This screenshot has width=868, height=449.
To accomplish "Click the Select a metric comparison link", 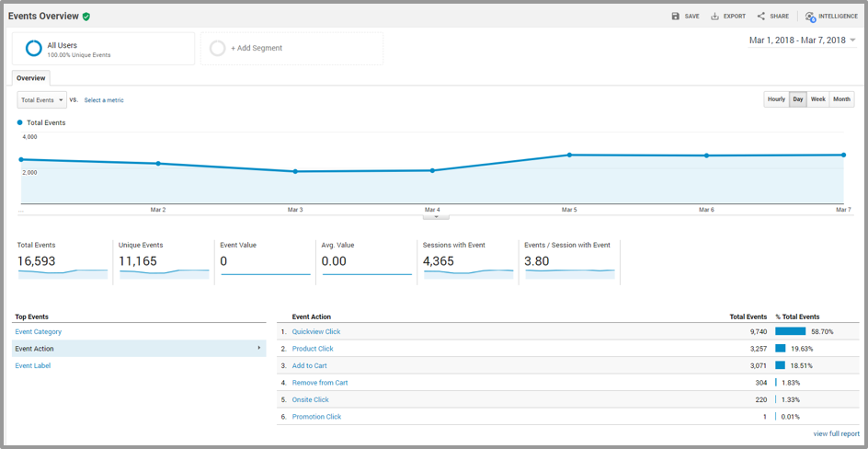I will tap(104, 100).
